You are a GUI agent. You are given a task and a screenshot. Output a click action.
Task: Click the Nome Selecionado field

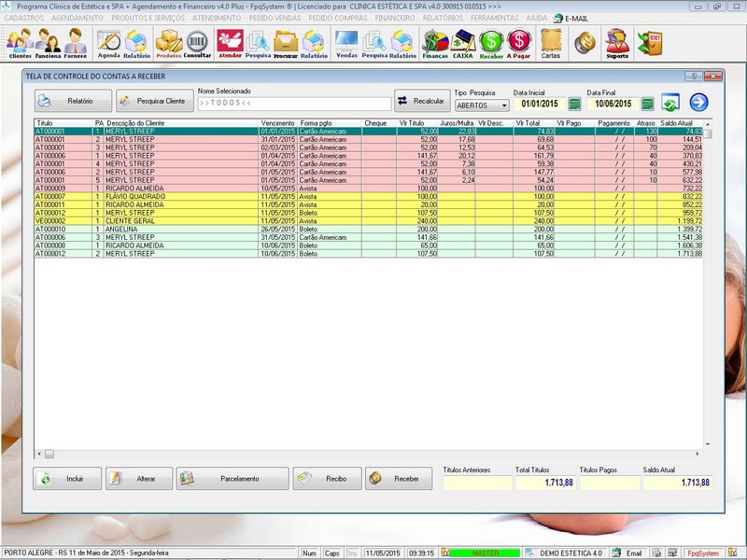[x=294, y=104]
